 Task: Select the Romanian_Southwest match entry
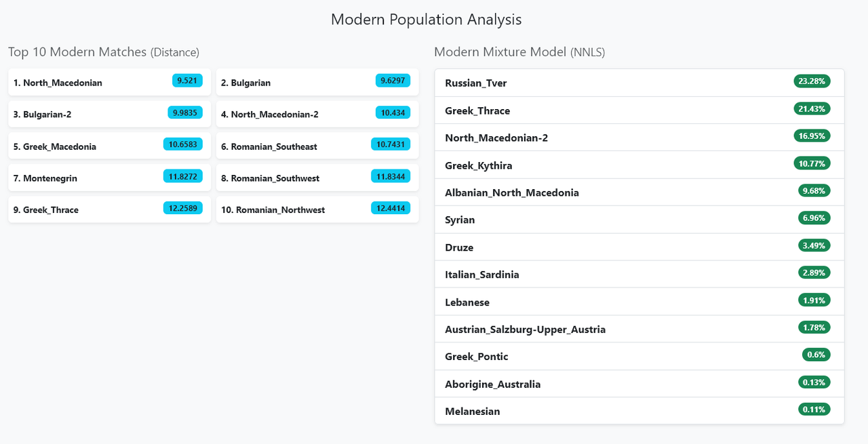(x=317, y=178)
